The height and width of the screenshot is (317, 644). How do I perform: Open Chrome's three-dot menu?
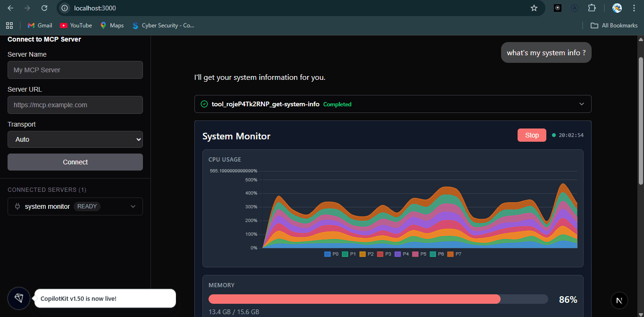(x=634, y=8)
